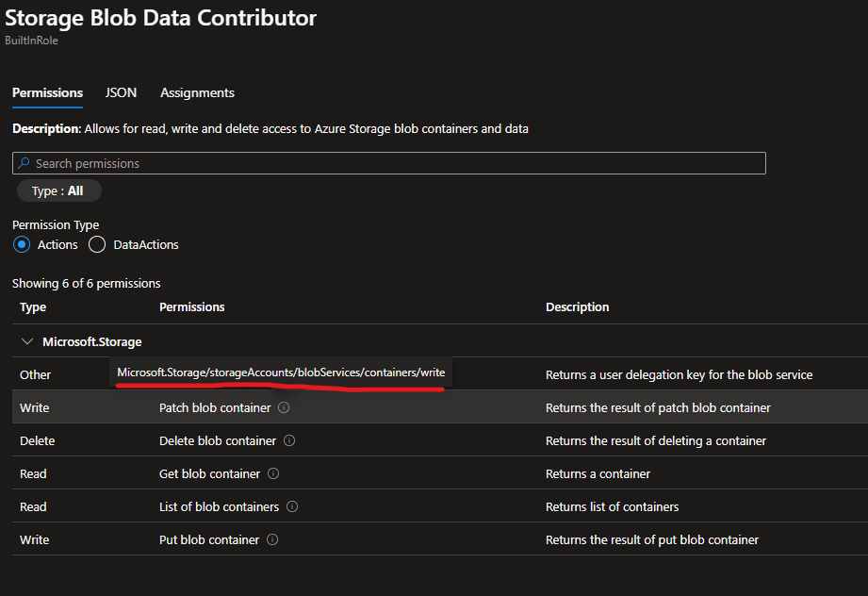Click the BuiltInRole subtitle
This screenshot has height=596, width=868.
[31, 41]
